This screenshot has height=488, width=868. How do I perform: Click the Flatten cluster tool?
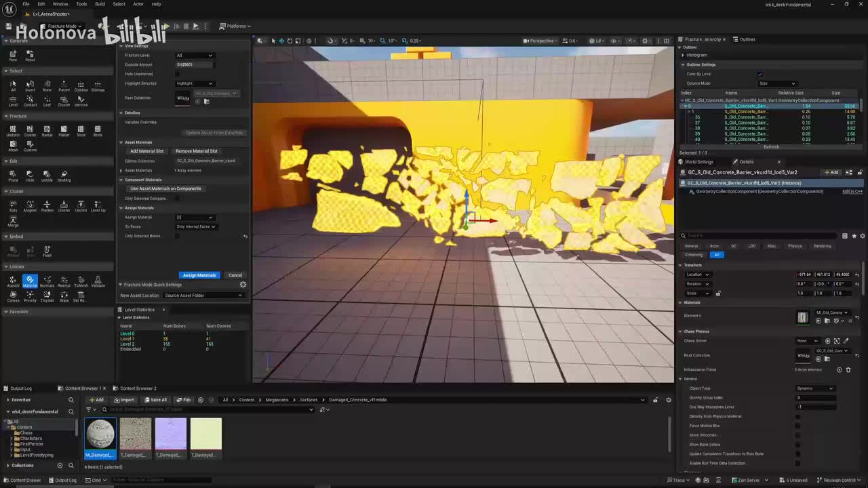(x=47, y=206)
